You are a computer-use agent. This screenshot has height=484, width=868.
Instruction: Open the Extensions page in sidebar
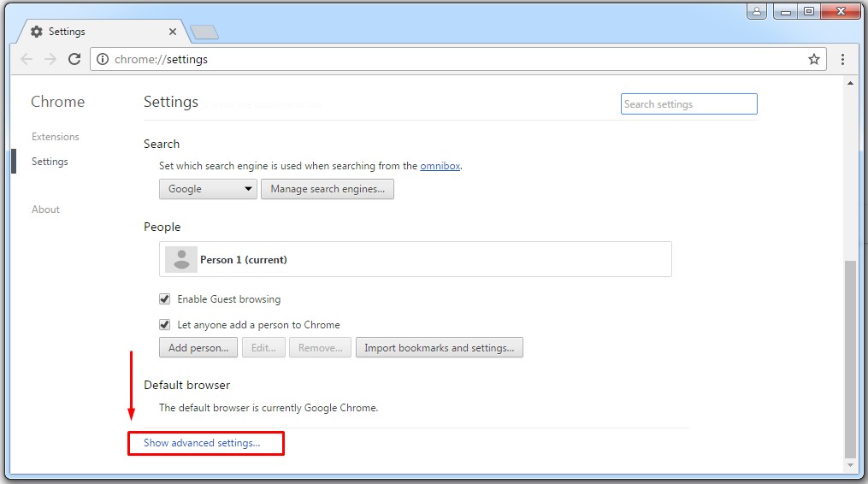coord(56,137)
